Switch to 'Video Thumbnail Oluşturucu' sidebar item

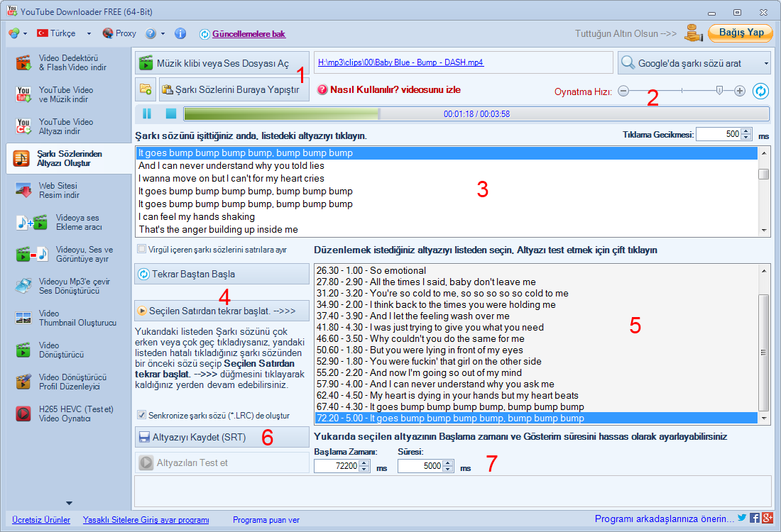click(x=66, y=318)
